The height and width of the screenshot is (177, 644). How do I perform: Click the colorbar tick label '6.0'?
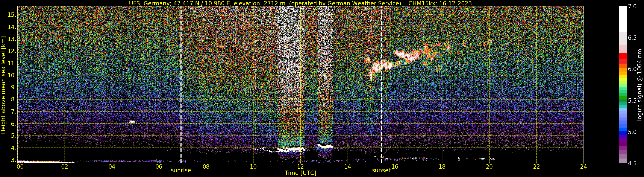pyautogui.click(x=632, y=69)
